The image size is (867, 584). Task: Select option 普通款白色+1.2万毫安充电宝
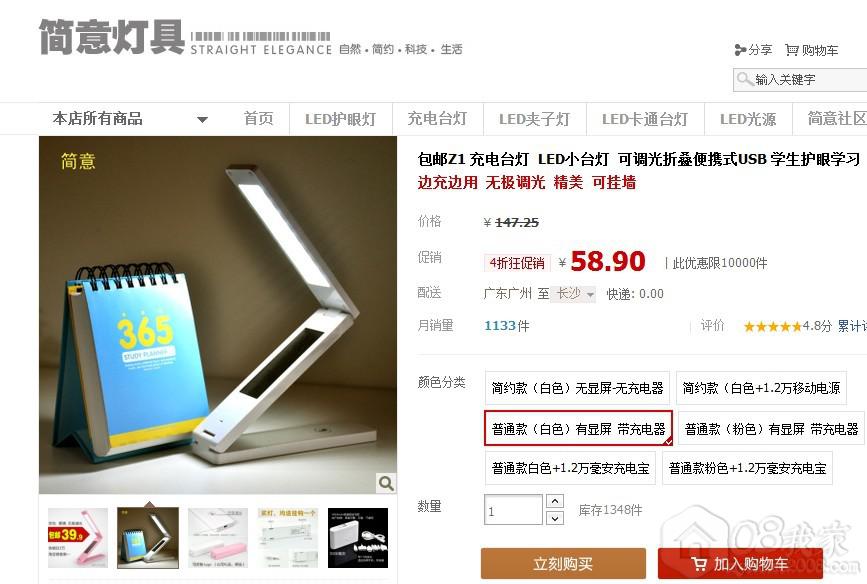[570, 468]
